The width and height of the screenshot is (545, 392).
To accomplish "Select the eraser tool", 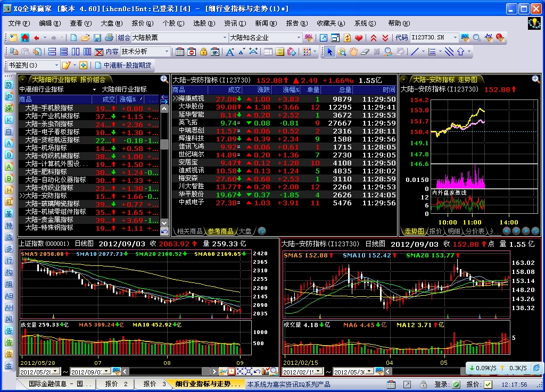I will point(365,52).
